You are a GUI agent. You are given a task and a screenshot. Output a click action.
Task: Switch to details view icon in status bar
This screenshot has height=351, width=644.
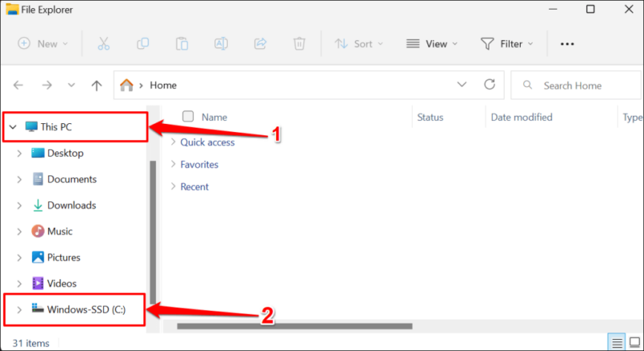click(617, 342)
